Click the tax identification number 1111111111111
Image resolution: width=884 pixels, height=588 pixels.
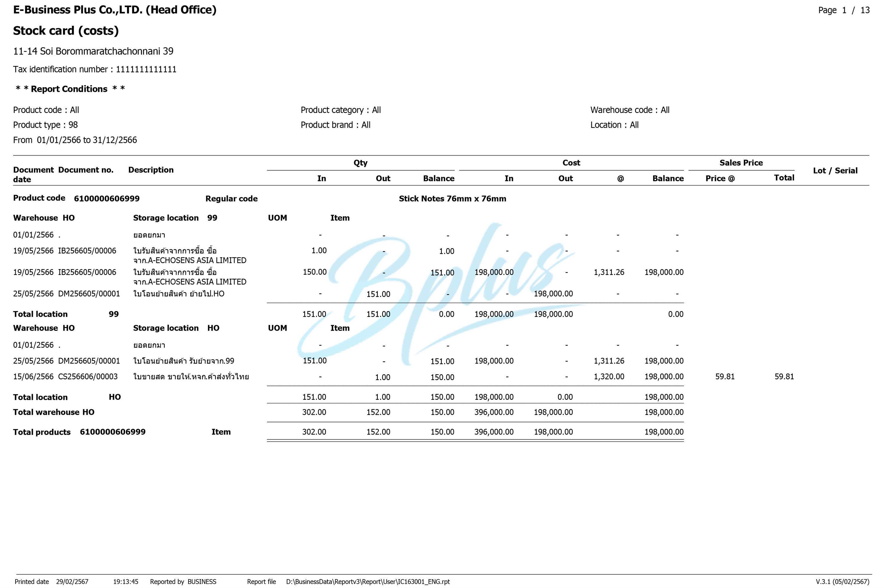[x=146, y=69]
